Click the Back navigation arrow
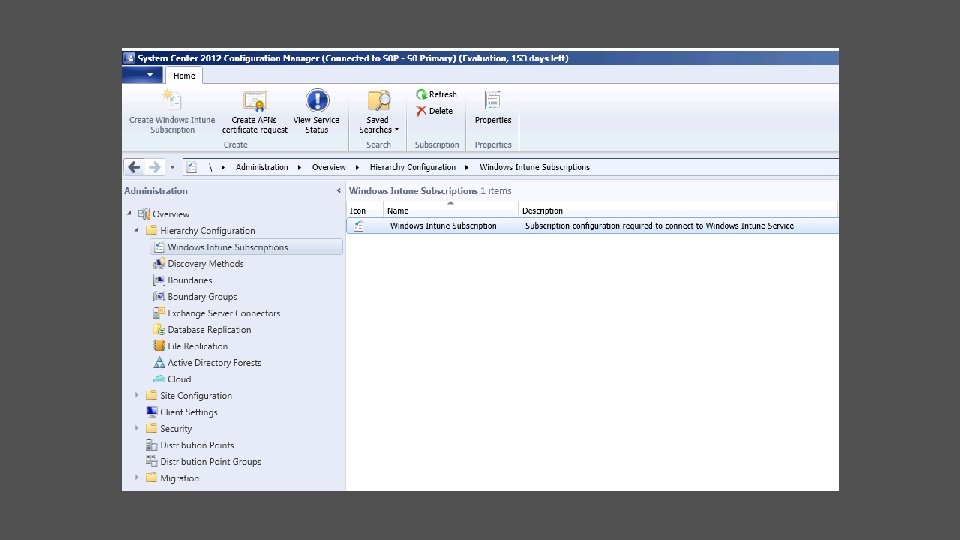The image size is (960, 540). [134, 167]
